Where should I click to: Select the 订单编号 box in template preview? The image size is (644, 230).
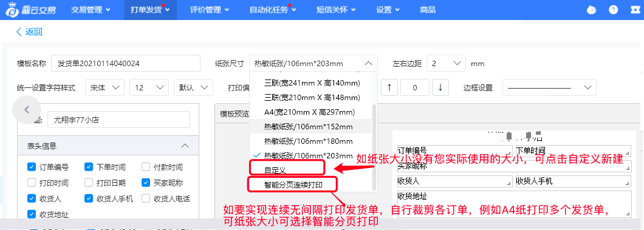click(x=455, y=151)
